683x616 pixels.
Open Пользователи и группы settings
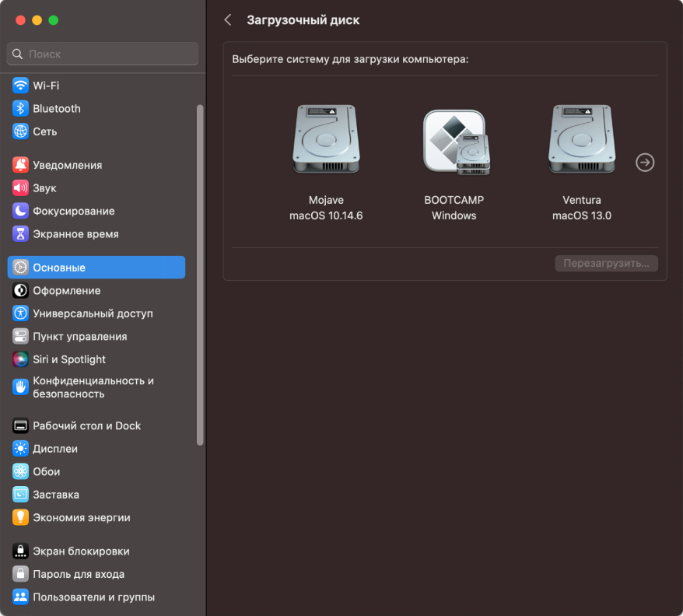93,597
